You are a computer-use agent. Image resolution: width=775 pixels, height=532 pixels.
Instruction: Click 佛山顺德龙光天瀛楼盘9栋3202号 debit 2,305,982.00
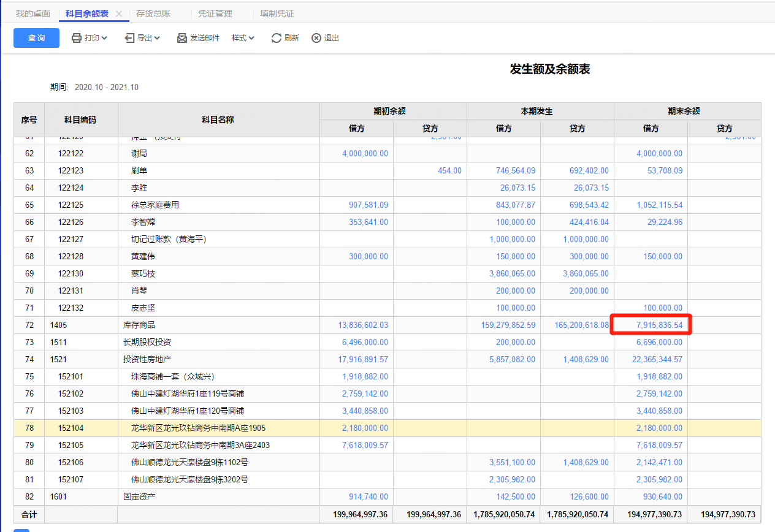point(512,479)
